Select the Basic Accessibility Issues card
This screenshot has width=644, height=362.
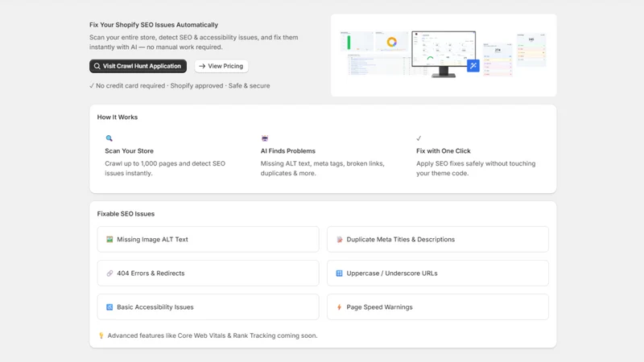pos(208,307)
